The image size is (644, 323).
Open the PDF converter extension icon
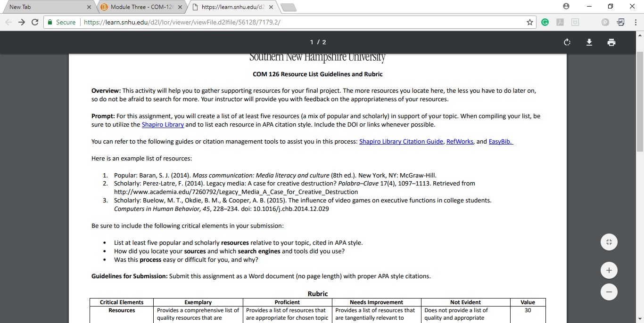[x=621, y=22]
